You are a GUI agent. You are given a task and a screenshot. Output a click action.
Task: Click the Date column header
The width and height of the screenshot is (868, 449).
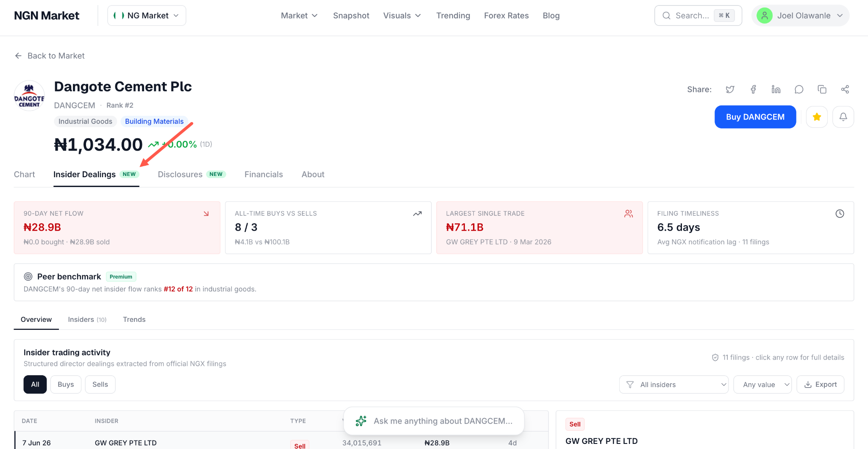click(30, 421)
